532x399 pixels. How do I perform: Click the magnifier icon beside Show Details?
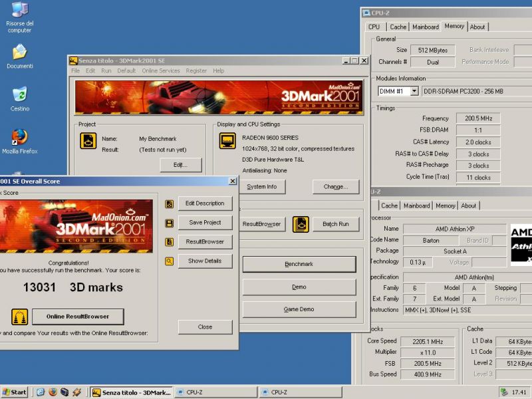coord(170,261)
